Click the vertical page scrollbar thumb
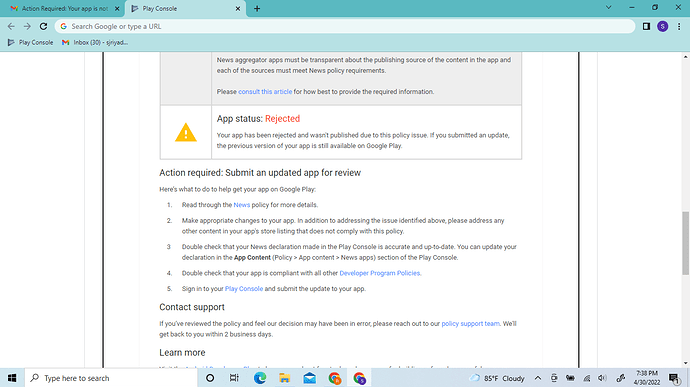 (x=686, y=243)
